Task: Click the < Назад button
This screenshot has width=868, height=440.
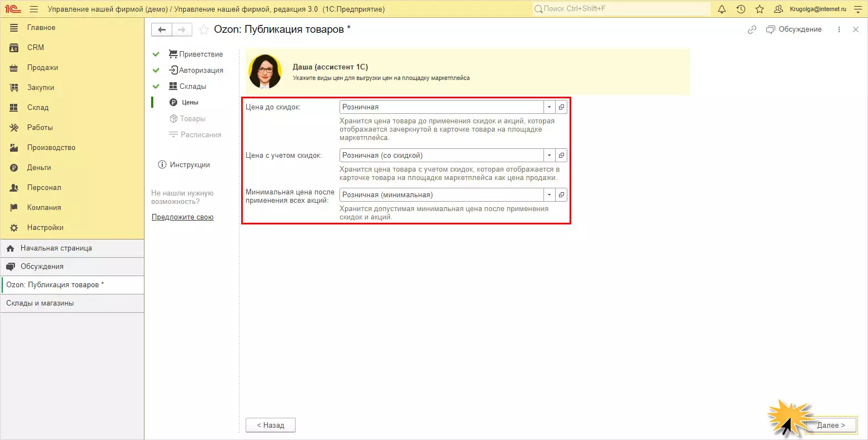Action: 271,425
